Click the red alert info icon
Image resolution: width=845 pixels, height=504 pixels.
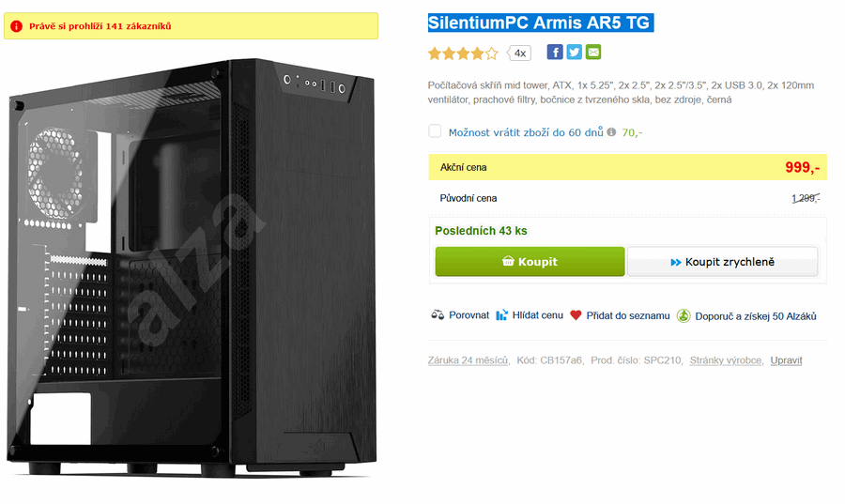(x=16, y=26)
